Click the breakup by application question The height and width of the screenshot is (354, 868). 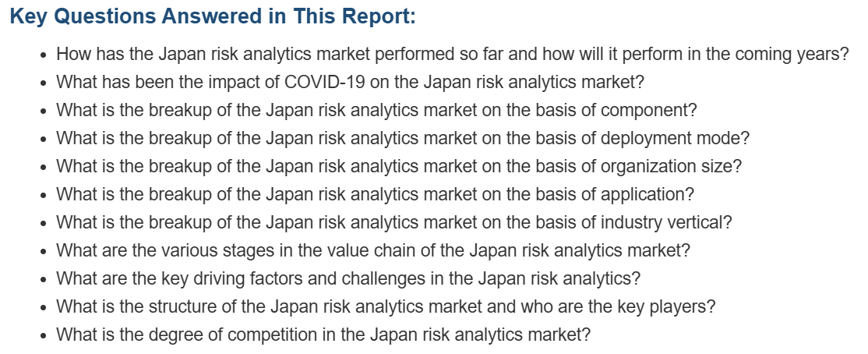(x=375, y=194)
